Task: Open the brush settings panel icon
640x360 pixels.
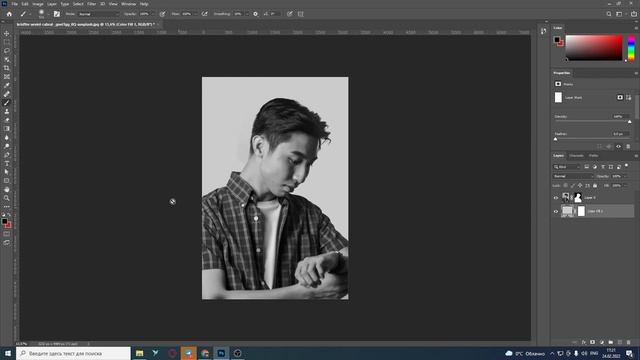Action: pos(57,14)
